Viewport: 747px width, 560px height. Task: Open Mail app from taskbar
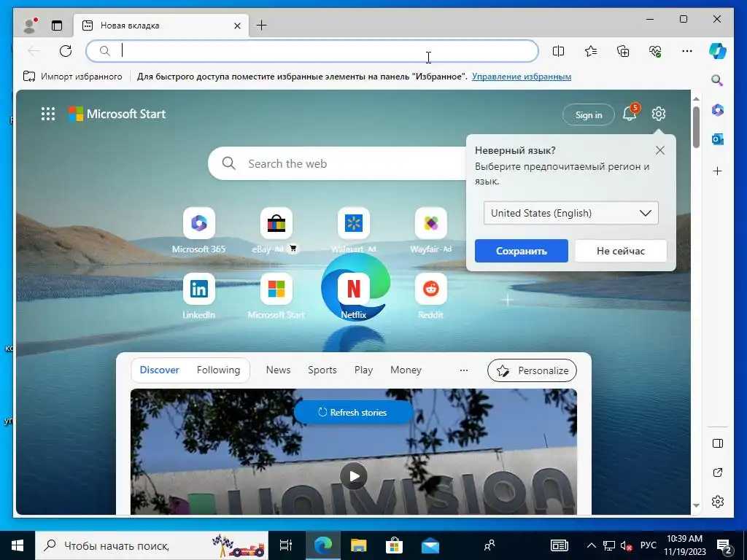coord(430,545)
